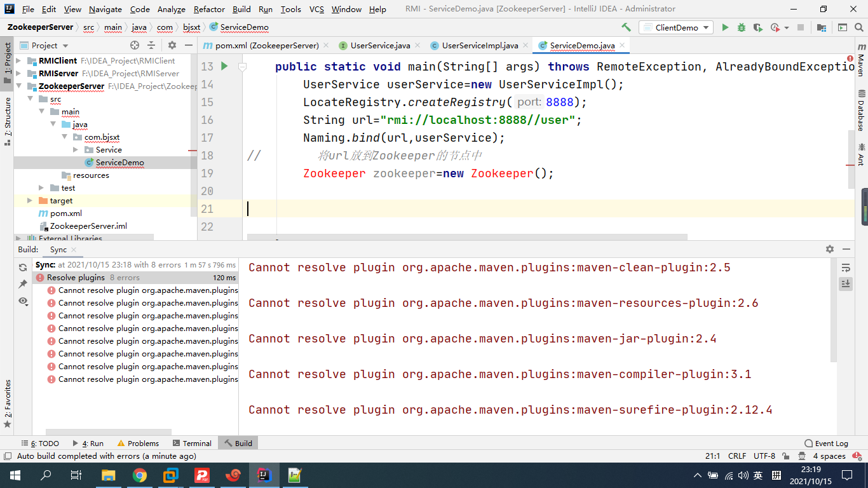This screenshot has height=488, width=868.
Task: Click the 4 spaces indent setting
Action: click(829, 456)
